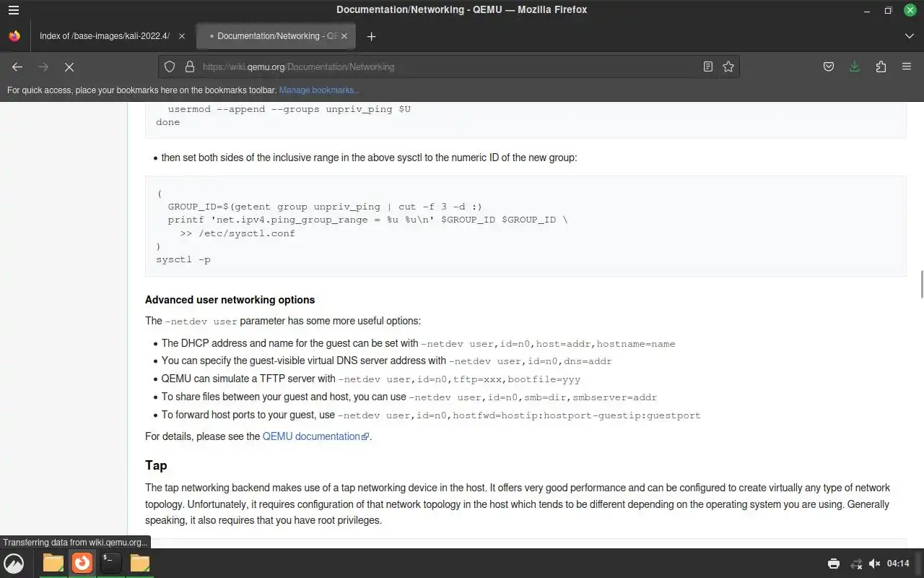Save page to Pocket
924x578 pixels.
[x=829, y=66]
